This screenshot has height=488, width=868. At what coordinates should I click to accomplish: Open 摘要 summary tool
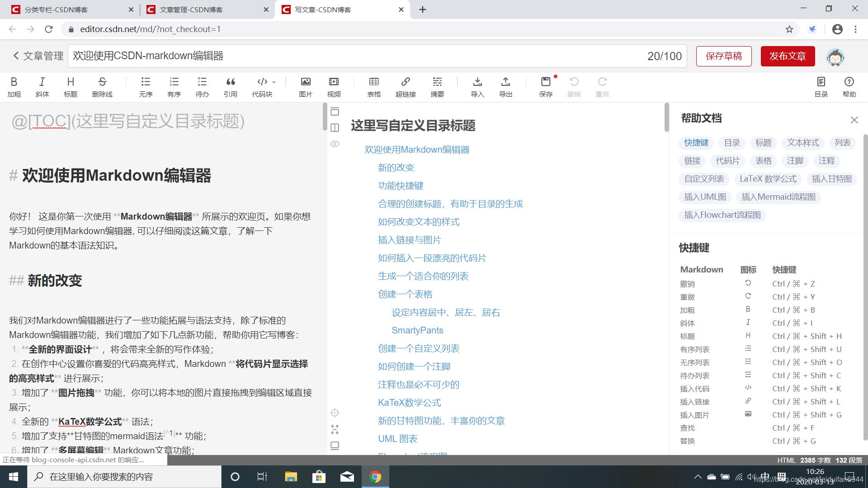[437, 87]
